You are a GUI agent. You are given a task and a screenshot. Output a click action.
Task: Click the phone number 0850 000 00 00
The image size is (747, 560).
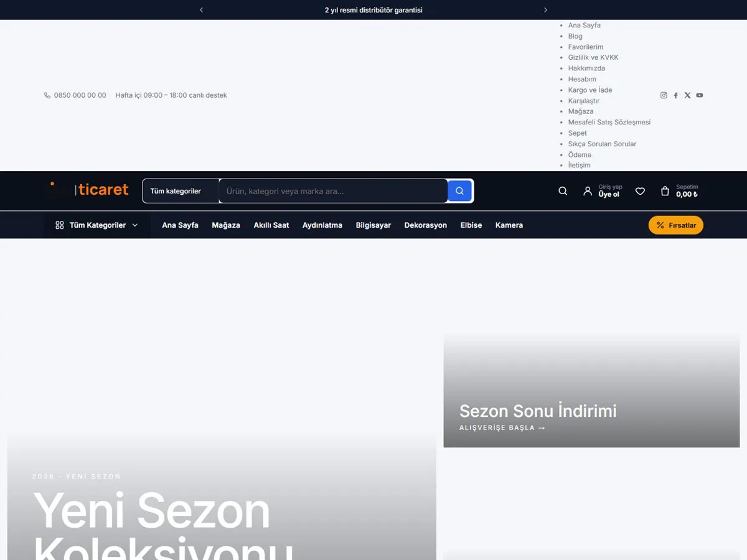[x=80, y=95]
